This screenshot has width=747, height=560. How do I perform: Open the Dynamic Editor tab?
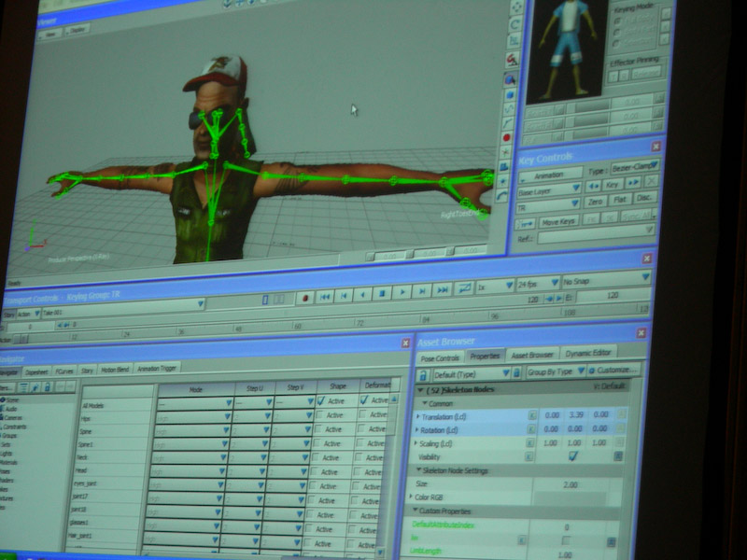tap(588, 353)
